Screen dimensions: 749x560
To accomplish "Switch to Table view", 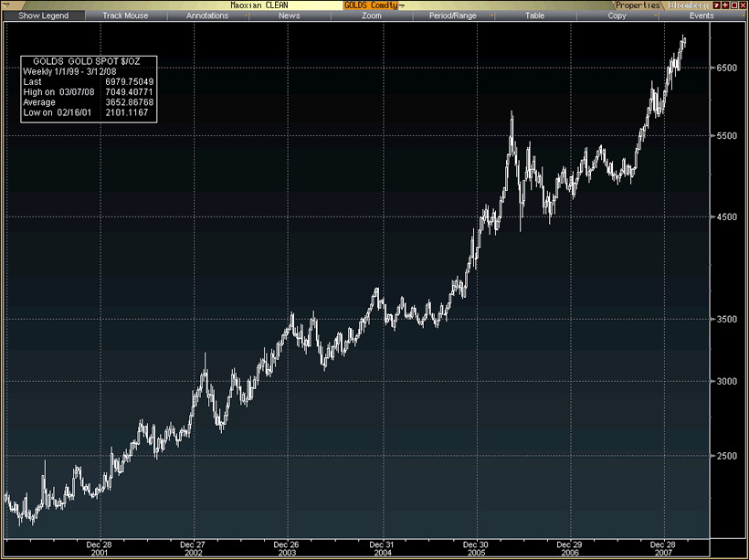I will (x=534, y=16).
